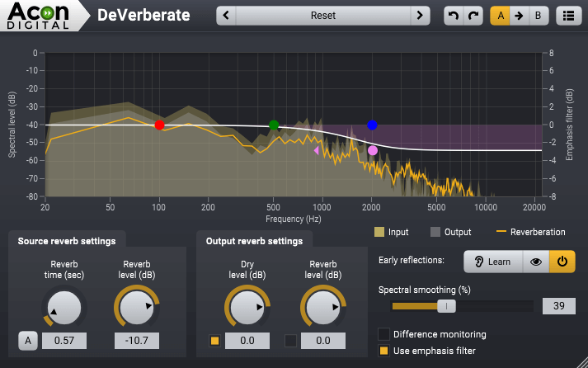This screenshot has height=368, width=588.
Task: Select the blue emphasis filter handle
Action: point(372,125)
